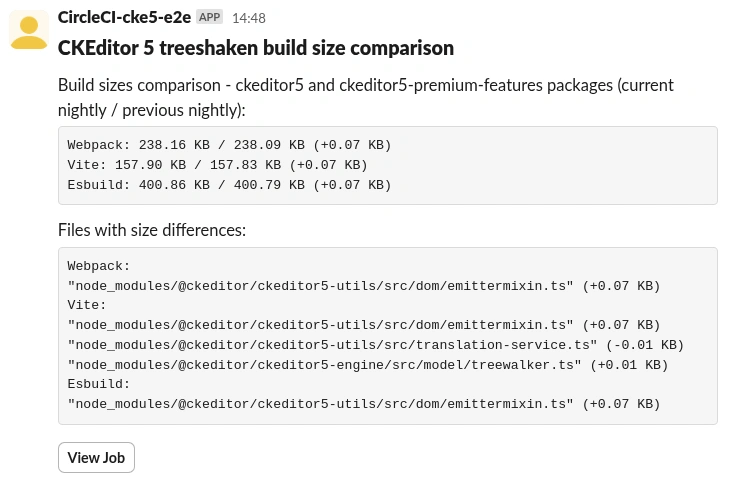
Task: Click the 'Vite:' heading in second code block
Action: [87, 305]
